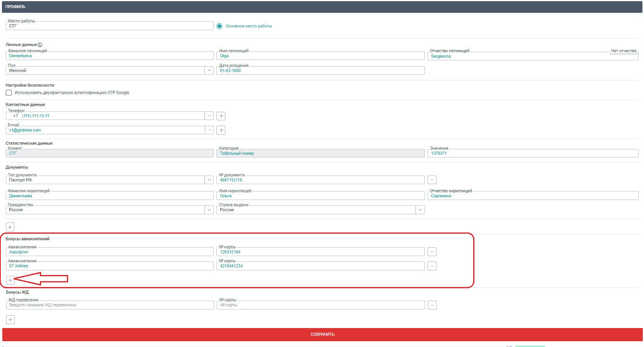
Task: Select Основное место работы radio button
Action: coord(220,26)
